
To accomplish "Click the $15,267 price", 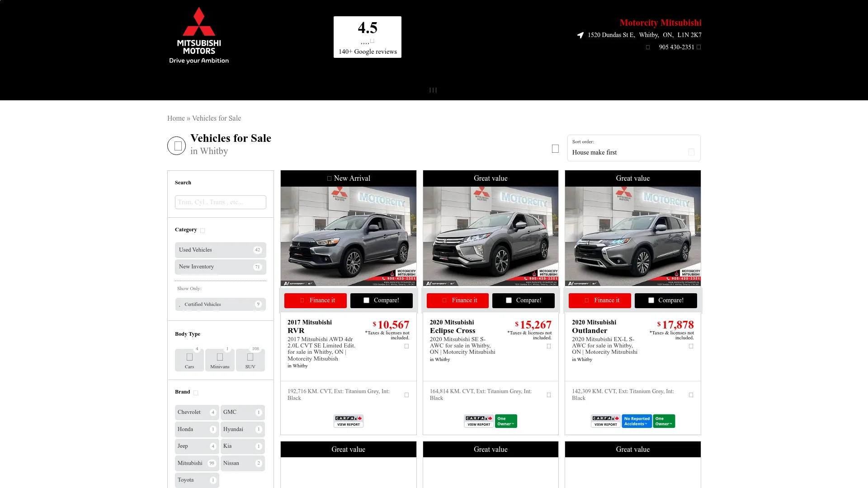I will pos(533,325).
